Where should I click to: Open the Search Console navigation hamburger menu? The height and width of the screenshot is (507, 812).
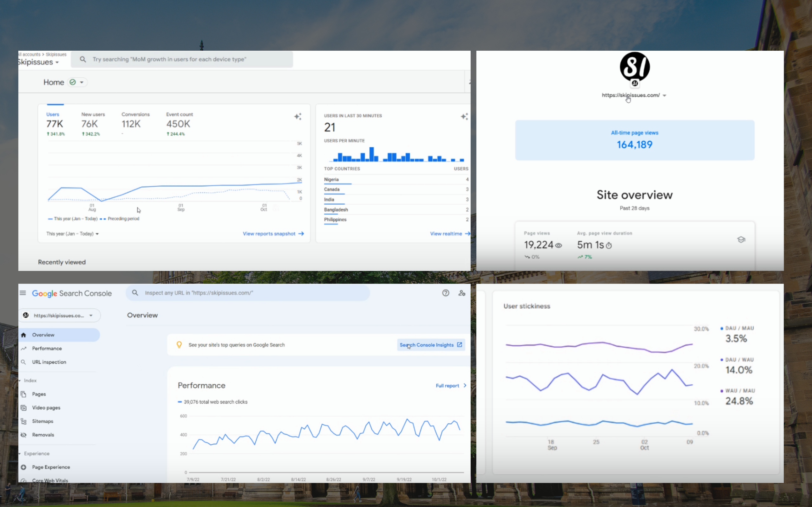point(23,292)
